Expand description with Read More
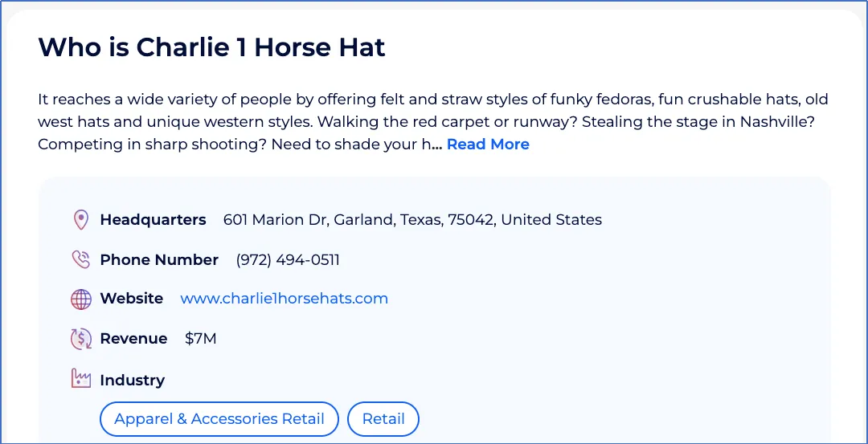 pos(488,145)
